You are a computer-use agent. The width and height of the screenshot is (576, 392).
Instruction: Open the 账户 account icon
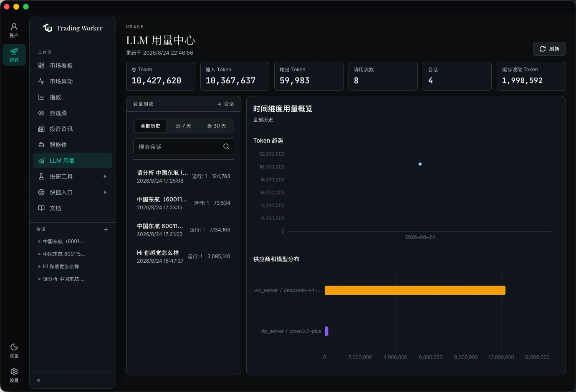[x=14, y=27]
